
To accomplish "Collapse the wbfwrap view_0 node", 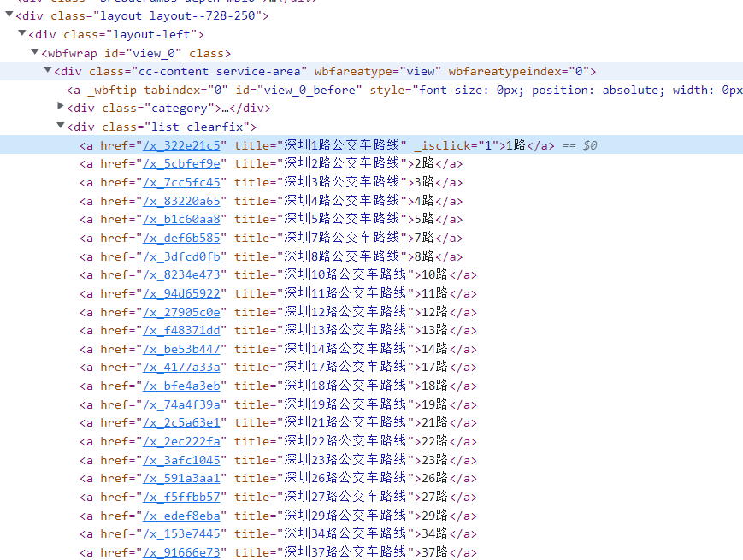I will [x=34, y=51].
